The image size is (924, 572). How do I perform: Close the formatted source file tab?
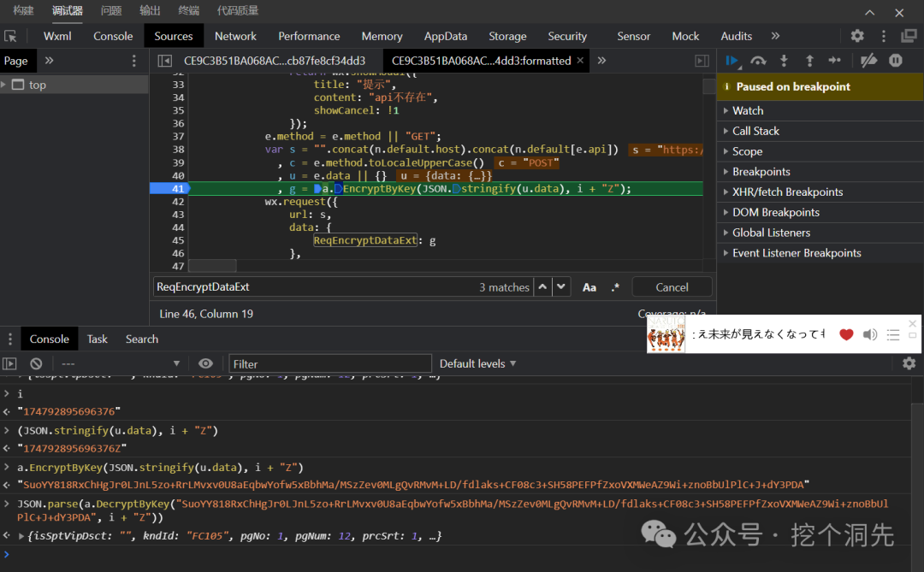[x=580, y=61]
